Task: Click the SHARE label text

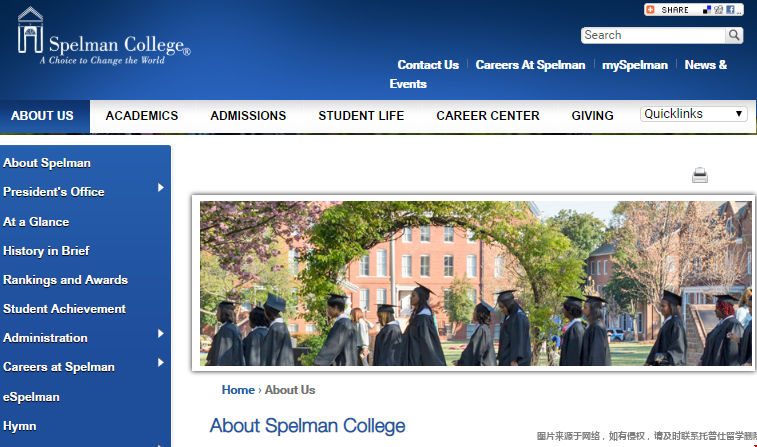Action: point(675,10)
